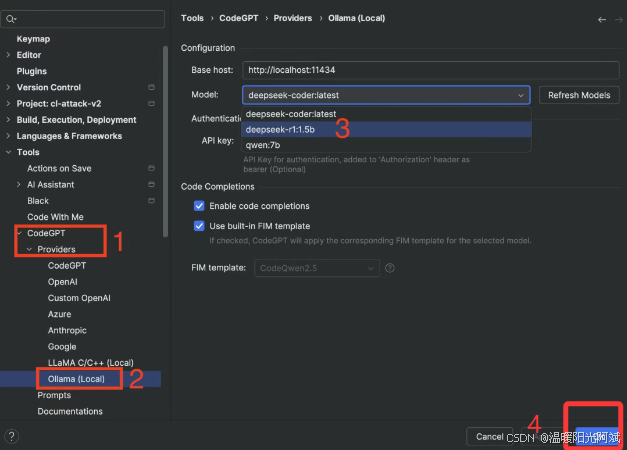The width and height of the screenshot is (627, 450).
Task: Select the Ollama (Local) provider
Action: pyautogui.click(x=76, y=379)
